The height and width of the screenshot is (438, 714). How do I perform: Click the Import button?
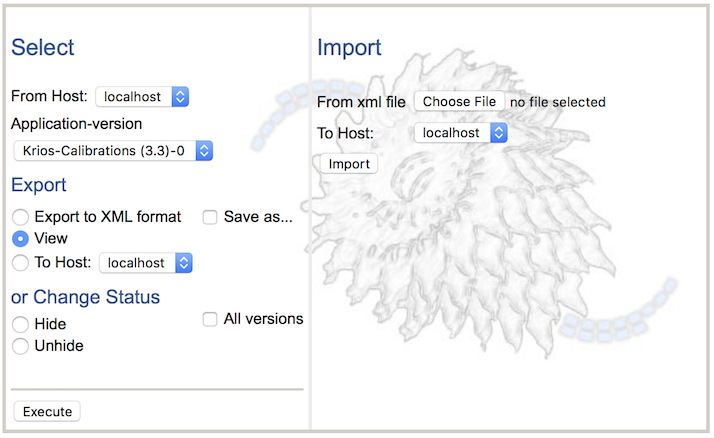(348, 164)
